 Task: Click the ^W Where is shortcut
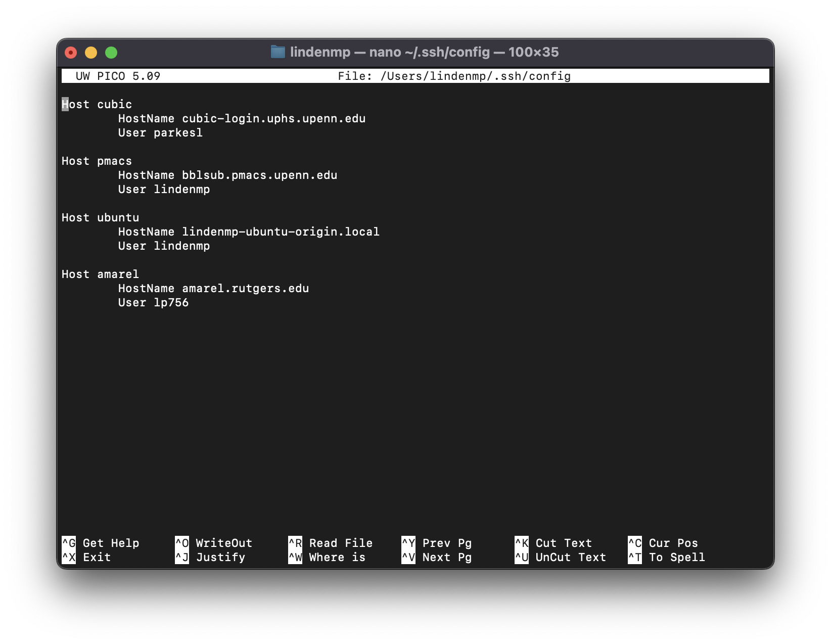(327, 557)
